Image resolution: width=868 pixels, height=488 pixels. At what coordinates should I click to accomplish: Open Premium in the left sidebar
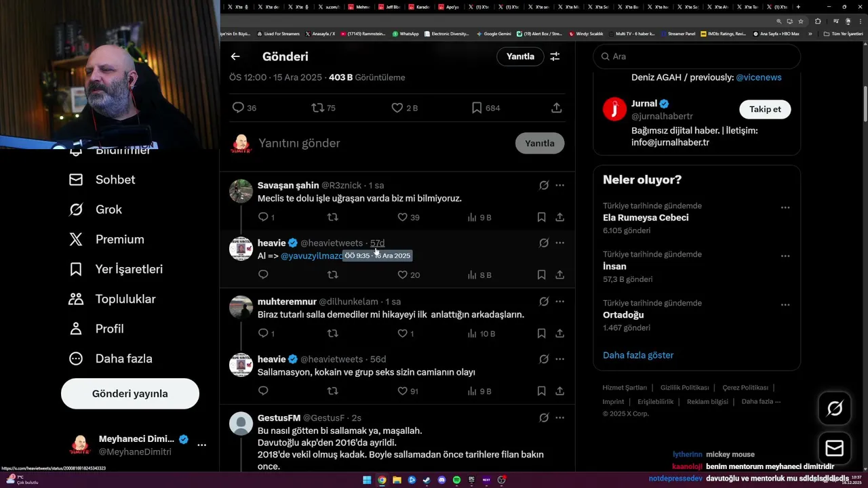(106, 239)
